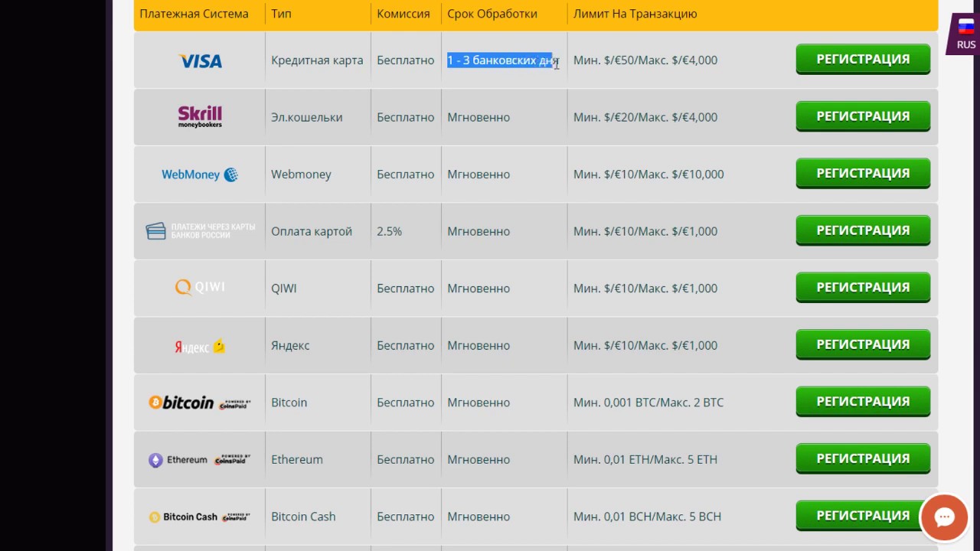Click РЕГИСТРАЦИЯ in the Ethereum row
The width and height of the screenshot is (980, 551).
(863, 458)
